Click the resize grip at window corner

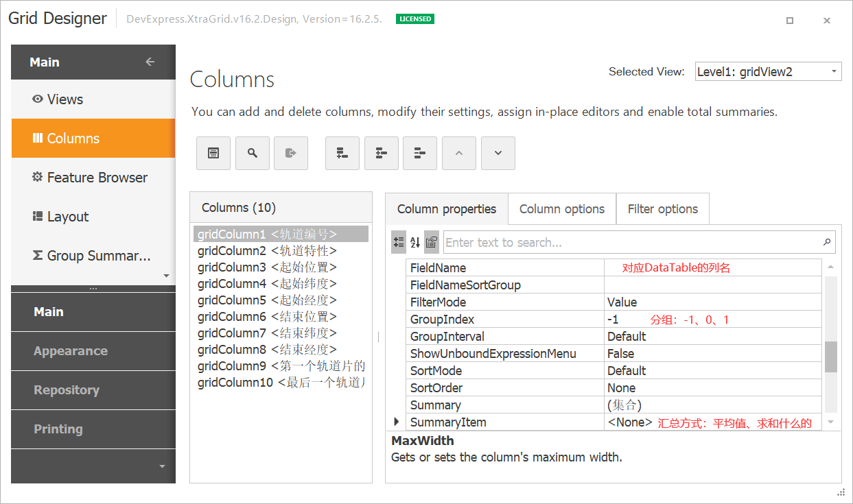point(841,492)
